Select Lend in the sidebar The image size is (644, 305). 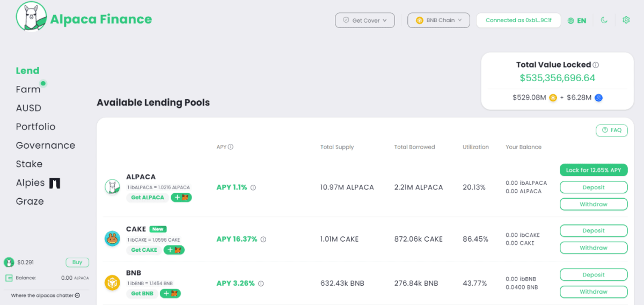pyautogui.click(x=27, y=70)
